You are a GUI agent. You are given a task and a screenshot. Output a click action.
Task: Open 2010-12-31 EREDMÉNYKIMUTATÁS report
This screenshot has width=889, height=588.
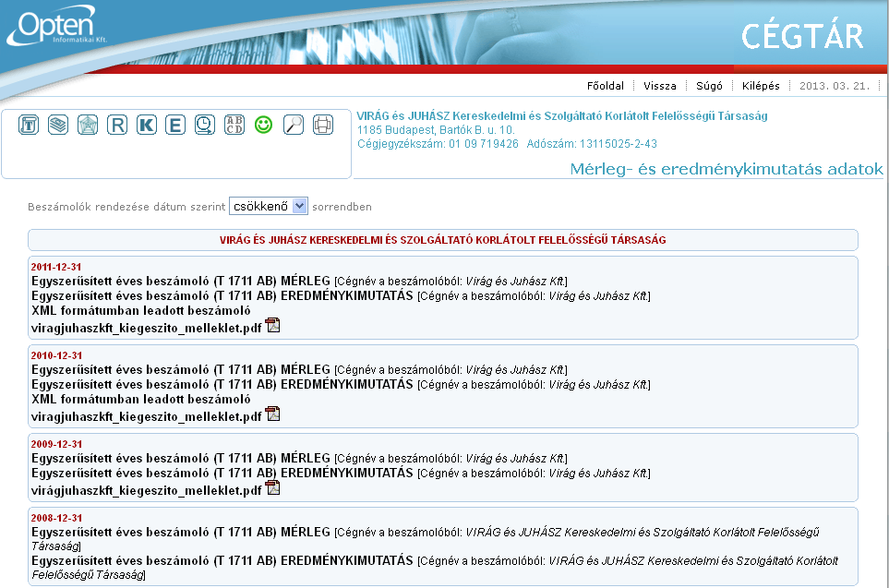[x=222, y=384]
